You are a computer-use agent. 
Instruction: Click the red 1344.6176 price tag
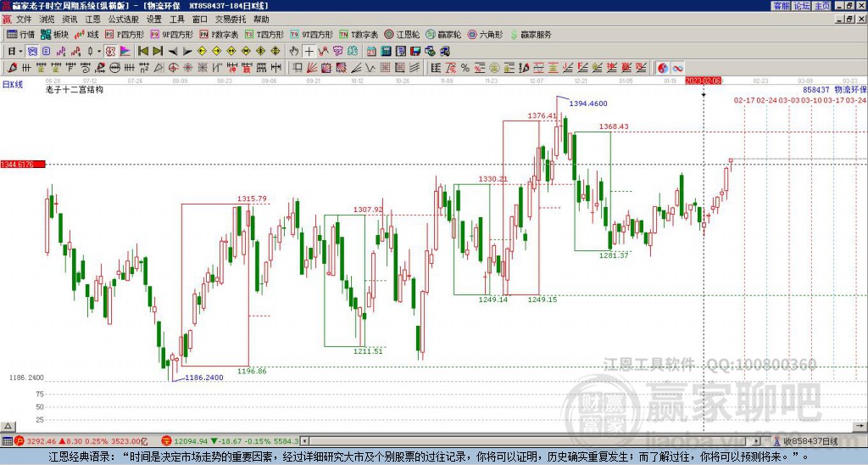[x=23, y=165]
